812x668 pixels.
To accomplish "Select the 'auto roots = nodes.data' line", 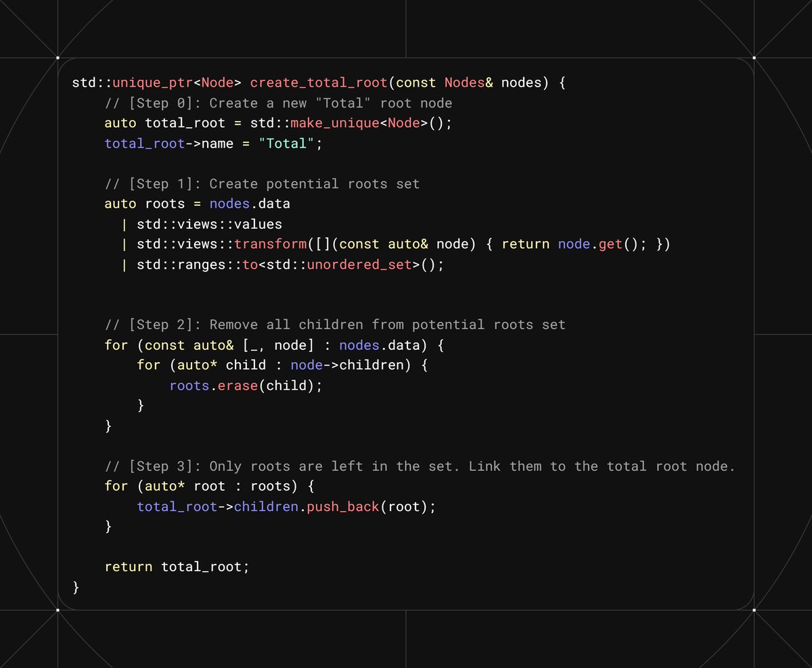I will pos(198,204).
